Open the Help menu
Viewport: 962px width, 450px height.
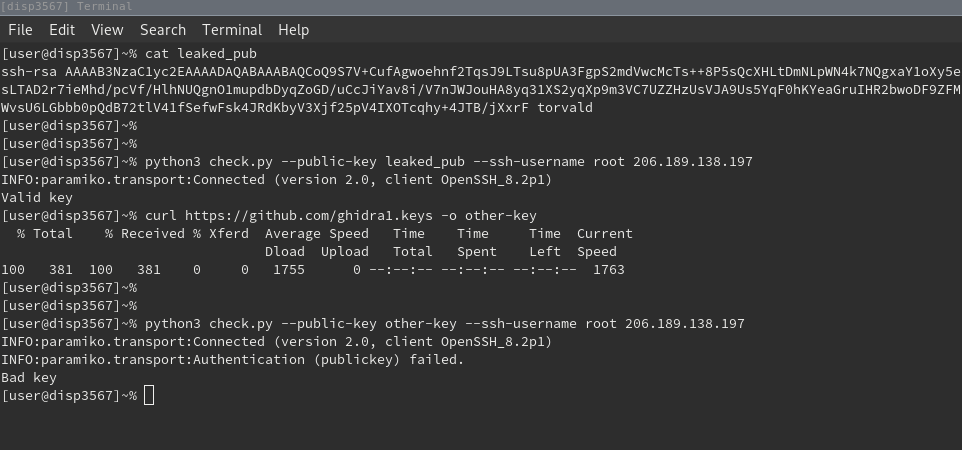click(293, 30)
